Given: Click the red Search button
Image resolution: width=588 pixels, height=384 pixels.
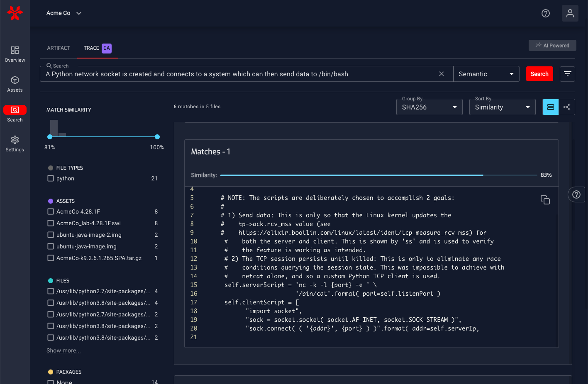Looking at the screenshot, I should point(539,73).
